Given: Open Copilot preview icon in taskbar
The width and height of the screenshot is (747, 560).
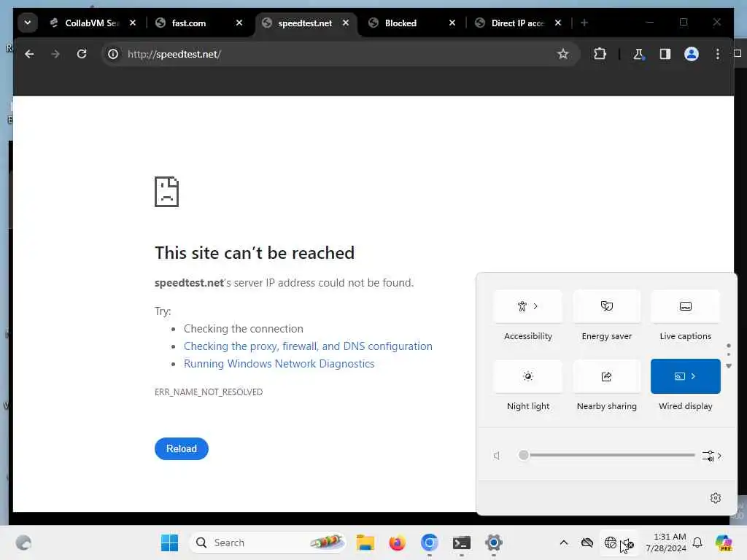Looking at the screenshot, I should point(724,542).
